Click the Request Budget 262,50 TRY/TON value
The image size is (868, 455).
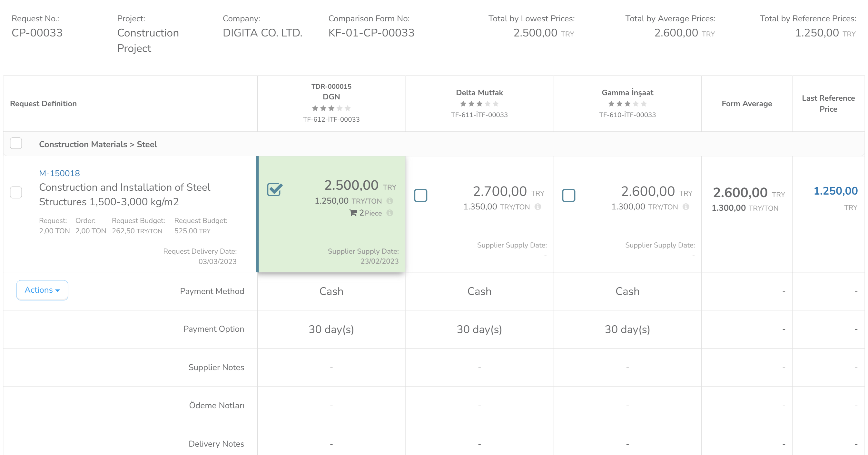(x=137, y=231)
